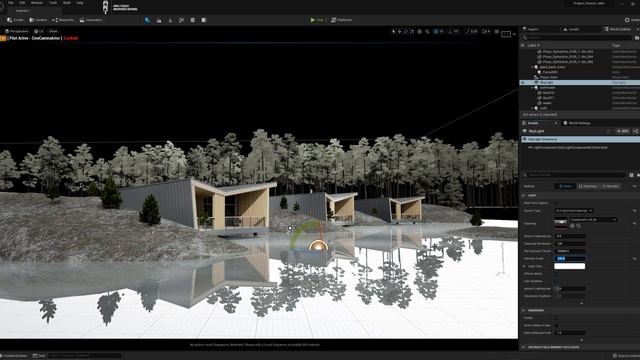Open the Blueprint/script icon beside Add
Screen dimensions: 640x360
pyautogui.click(x=636, y=131)
